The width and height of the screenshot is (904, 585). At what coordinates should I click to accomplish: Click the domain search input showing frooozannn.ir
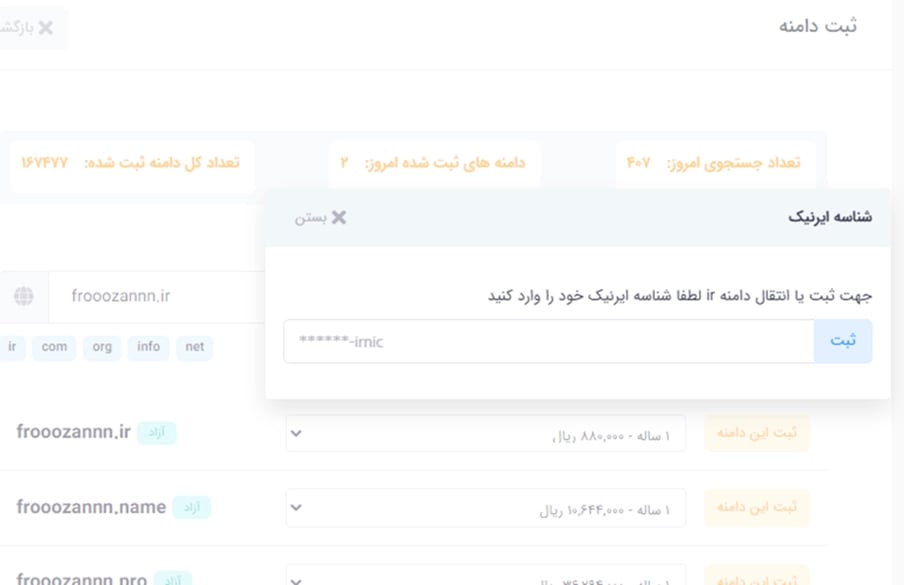[150, 296]
